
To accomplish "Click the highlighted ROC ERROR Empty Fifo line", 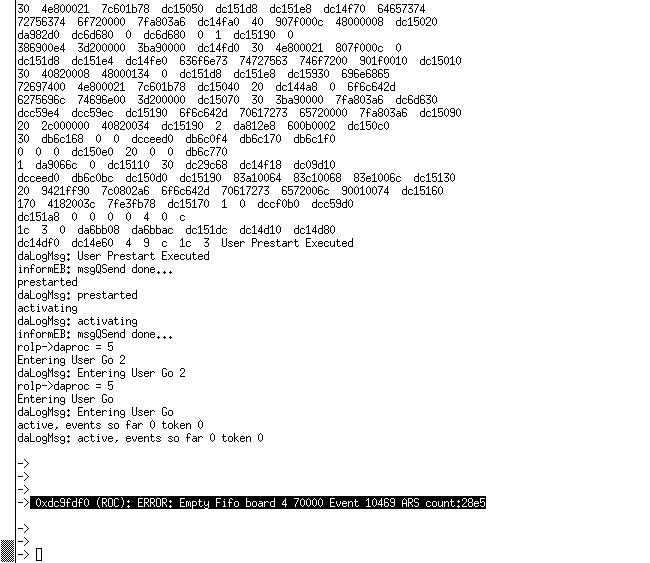I will (257, 503).
